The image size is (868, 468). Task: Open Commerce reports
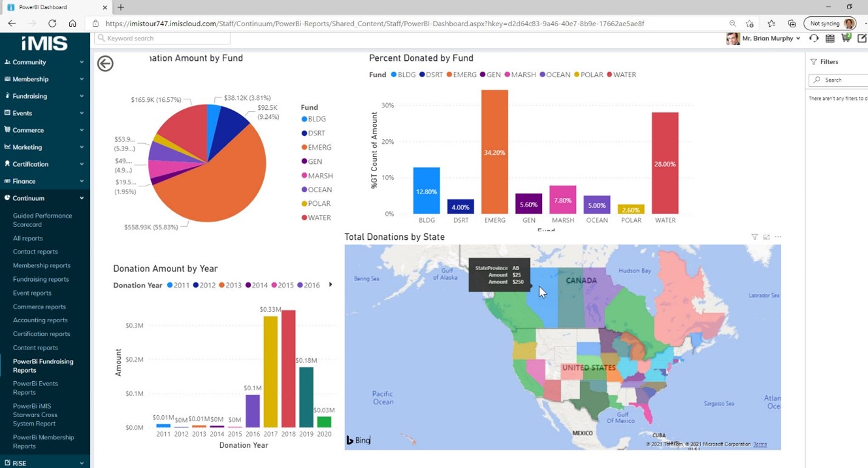click(39, 307)
